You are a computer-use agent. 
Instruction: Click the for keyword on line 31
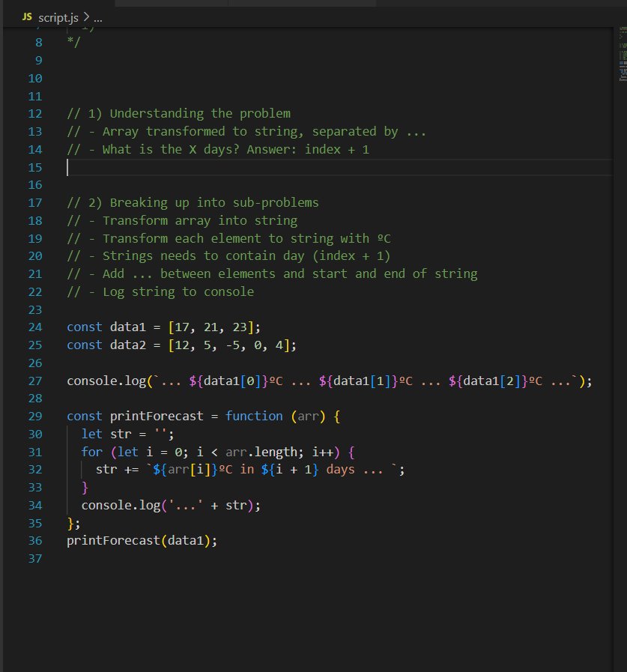[x=92, y=452]
